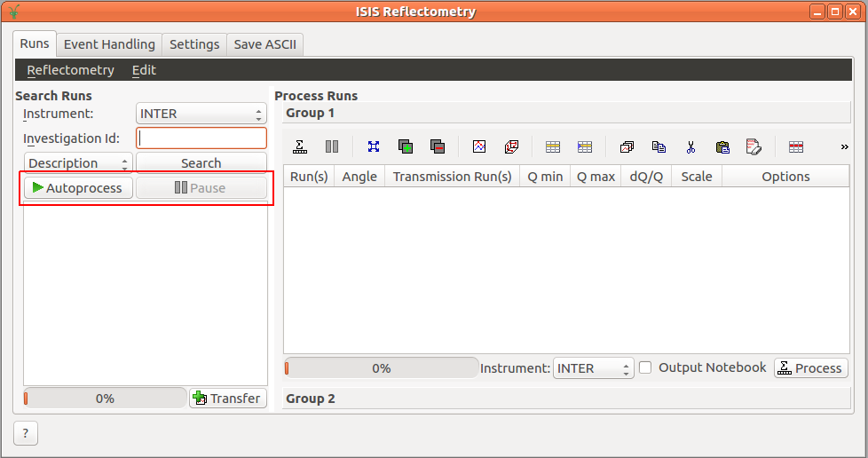This screenshot has height=458, width=868.
Task: Show more toolbar items via chevron
Action: (844, 146)
